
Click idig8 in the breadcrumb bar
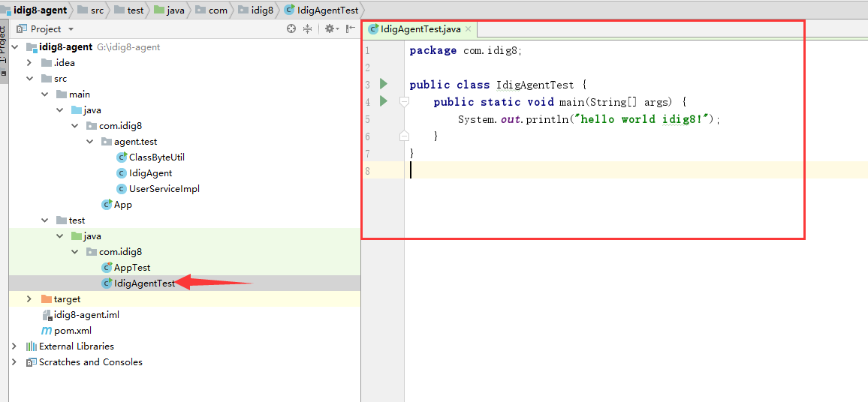coord(261,10)
